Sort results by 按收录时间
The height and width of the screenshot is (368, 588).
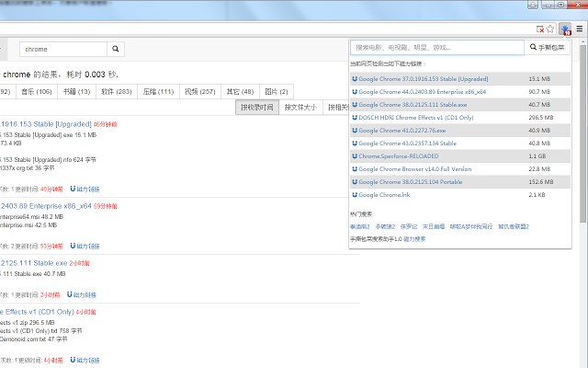click(257, 108)
